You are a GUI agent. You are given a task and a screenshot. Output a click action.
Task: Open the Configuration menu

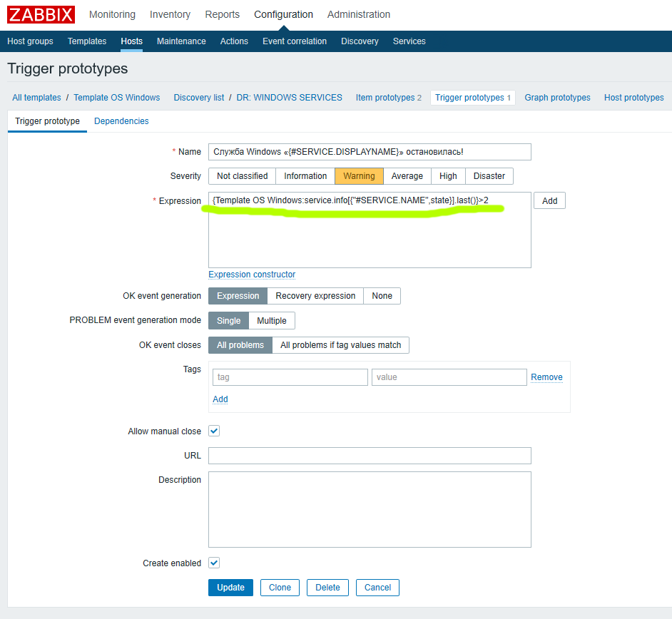point(283,14)
